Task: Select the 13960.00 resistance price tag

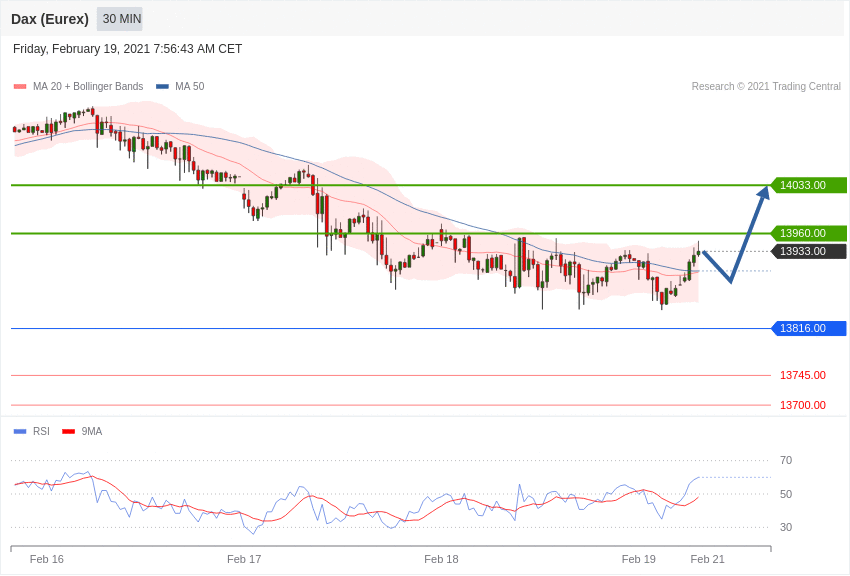Action: click(x=809, y=234)
